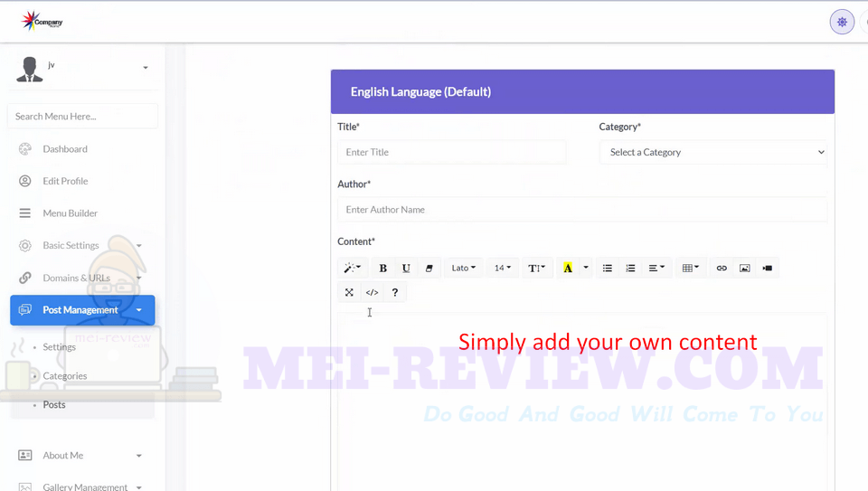Click the Search Menu Here field
Image resolution: width=868 pixels, height=491 pixels.
[x=82, y=117]
